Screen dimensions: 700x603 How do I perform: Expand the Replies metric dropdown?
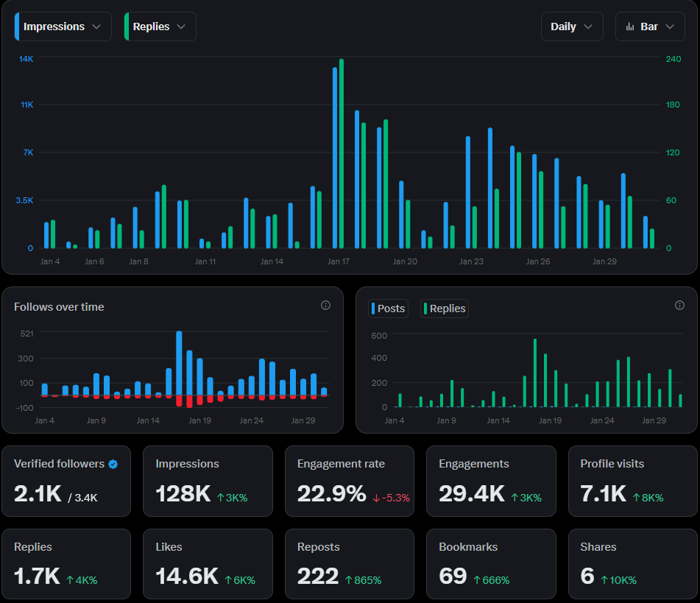click(160, 26)
